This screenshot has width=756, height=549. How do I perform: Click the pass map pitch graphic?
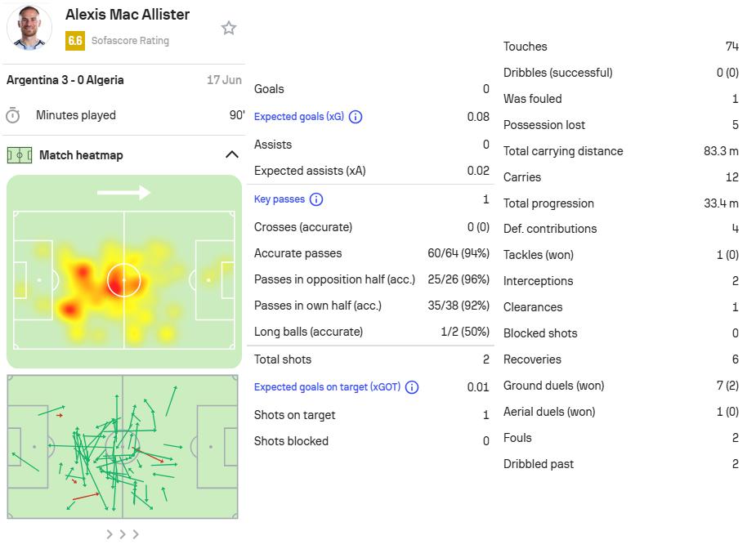tap(123, 447)
